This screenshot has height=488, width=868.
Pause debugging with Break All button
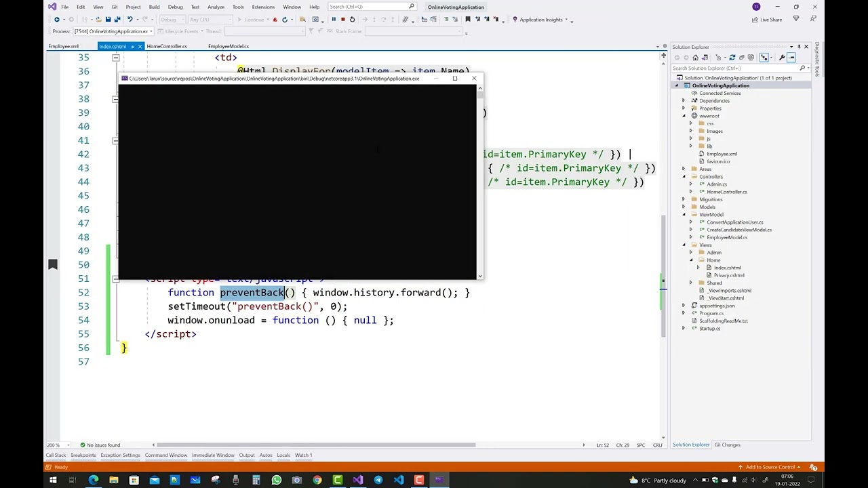point(333,20)
